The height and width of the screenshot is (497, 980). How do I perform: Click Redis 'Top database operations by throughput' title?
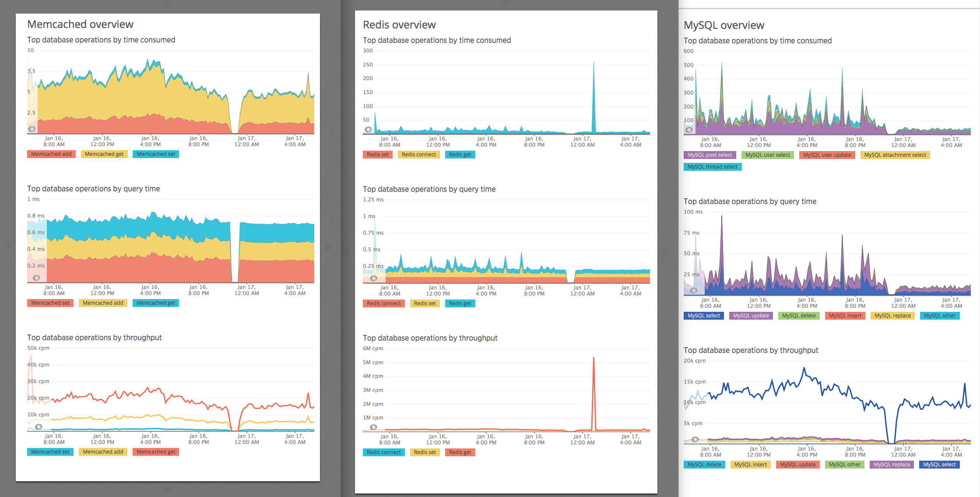click(x=430, y=338)
